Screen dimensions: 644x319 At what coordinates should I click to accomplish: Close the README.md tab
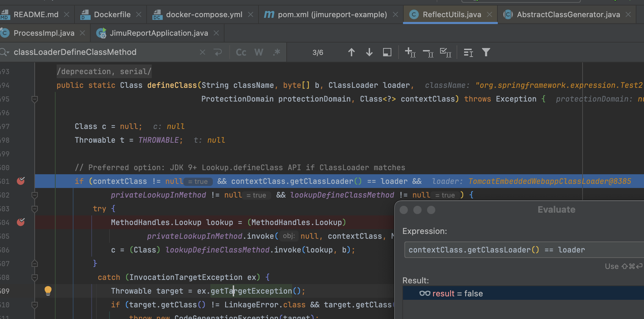point(67,15)
